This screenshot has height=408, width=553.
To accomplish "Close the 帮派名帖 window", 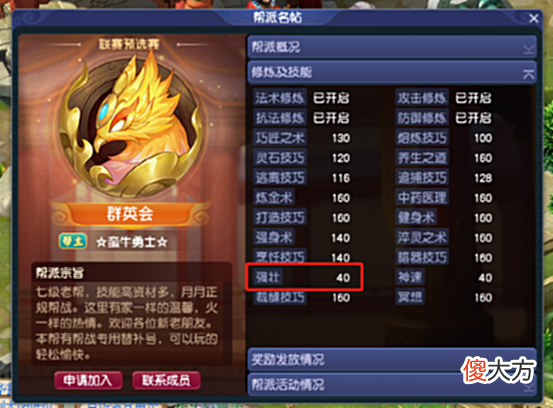I will (x=534, y=18).
